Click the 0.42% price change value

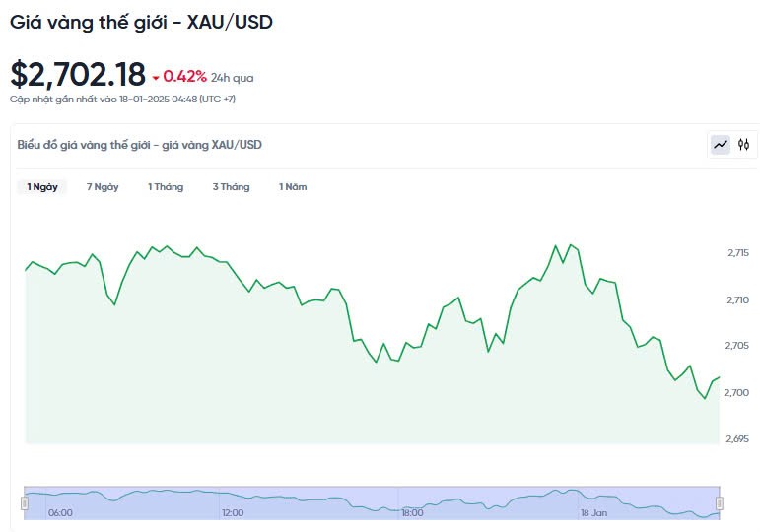coord(185,76)
